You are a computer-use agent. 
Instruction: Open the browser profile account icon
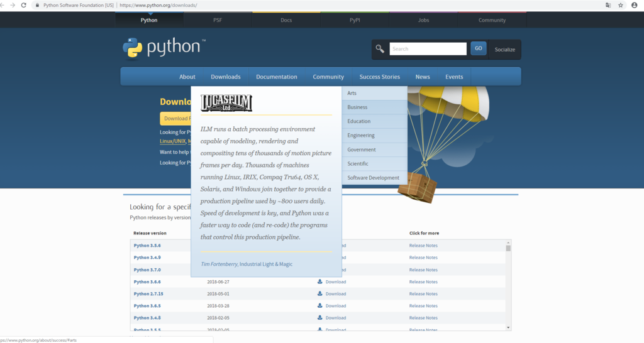pyautogui.click(x=634, y=5)
